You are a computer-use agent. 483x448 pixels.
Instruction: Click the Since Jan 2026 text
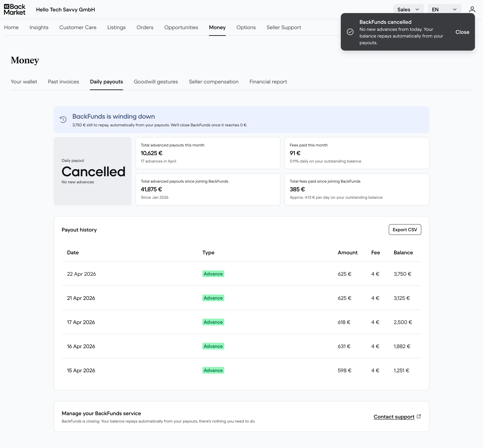[155, 197]
